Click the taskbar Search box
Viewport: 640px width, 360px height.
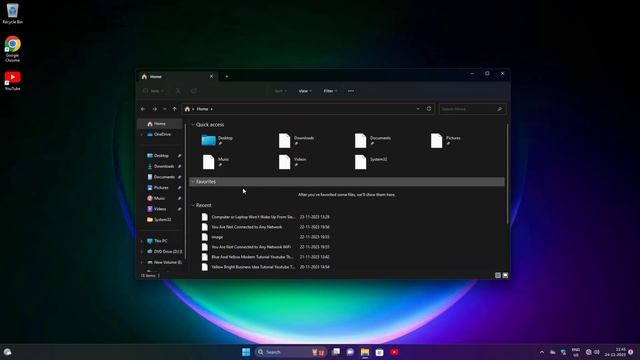[x=290, y=352]
